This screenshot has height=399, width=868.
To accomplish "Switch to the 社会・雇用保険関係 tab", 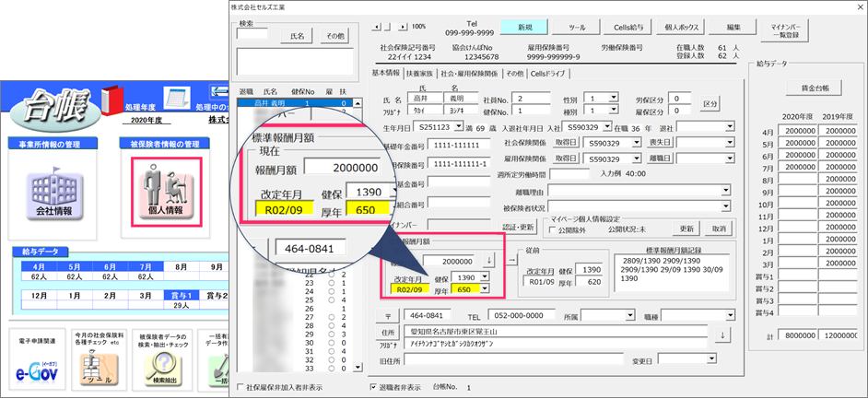I will tap(469, 74).
